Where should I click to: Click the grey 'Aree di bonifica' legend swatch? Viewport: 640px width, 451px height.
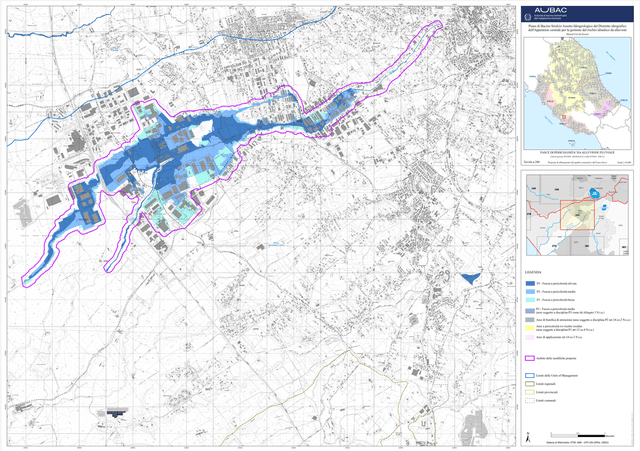[x=530, y=320]
